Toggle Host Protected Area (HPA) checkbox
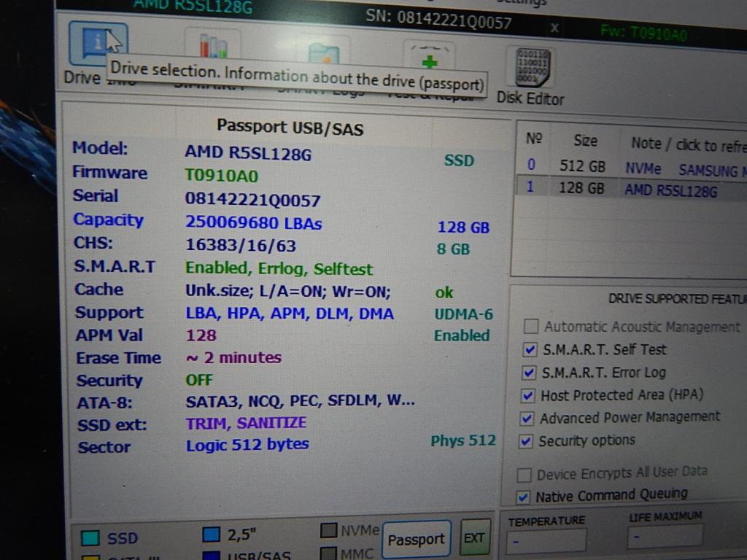This screenshot has width=747, height=560. (527, 395)
